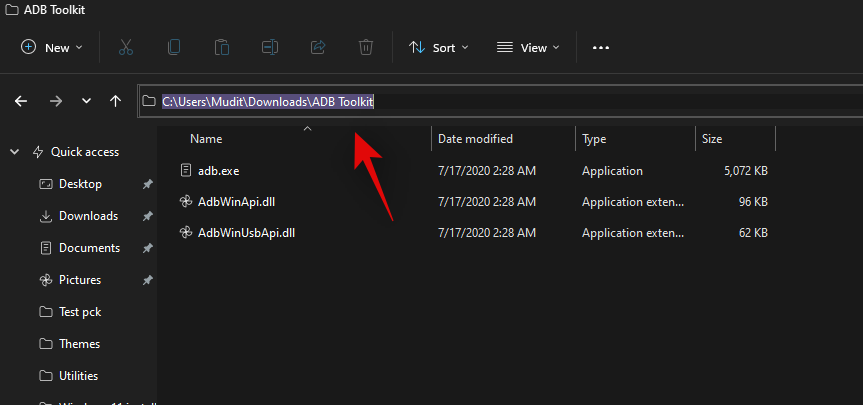Click the address bar path field
This screenshot has height=405, width=863.
pos(500,101)
